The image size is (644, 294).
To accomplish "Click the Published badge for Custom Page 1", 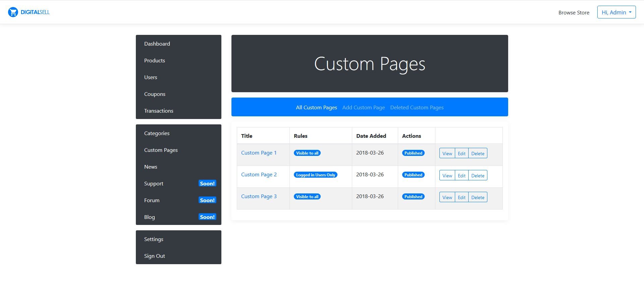I will 413,153.
